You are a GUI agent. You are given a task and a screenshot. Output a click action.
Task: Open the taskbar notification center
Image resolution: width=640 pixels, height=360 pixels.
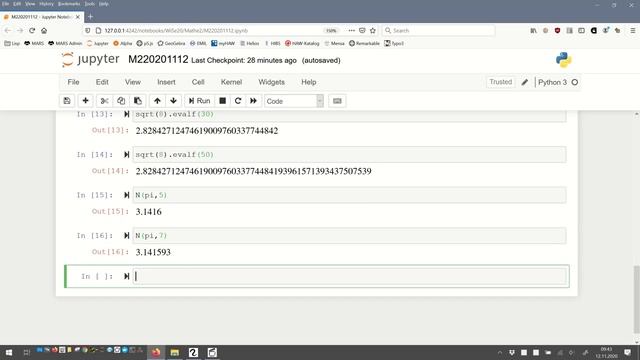pos(628,352)
